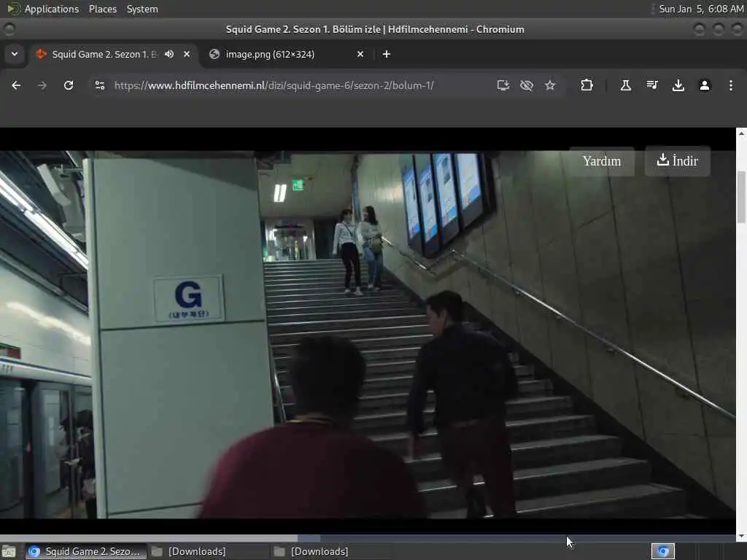Click the video frame to toggle playback

[368, 334]
